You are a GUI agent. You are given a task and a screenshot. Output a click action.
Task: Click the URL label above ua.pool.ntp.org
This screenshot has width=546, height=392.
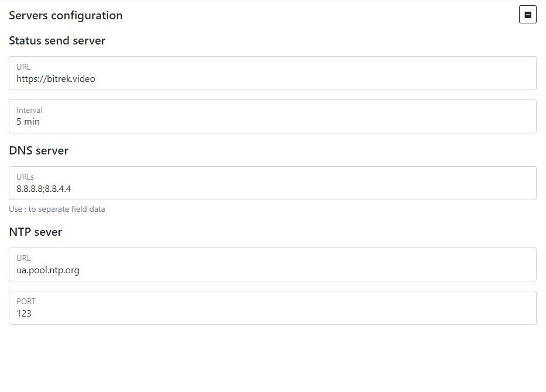pyautogui.click(x=23, y=258)
